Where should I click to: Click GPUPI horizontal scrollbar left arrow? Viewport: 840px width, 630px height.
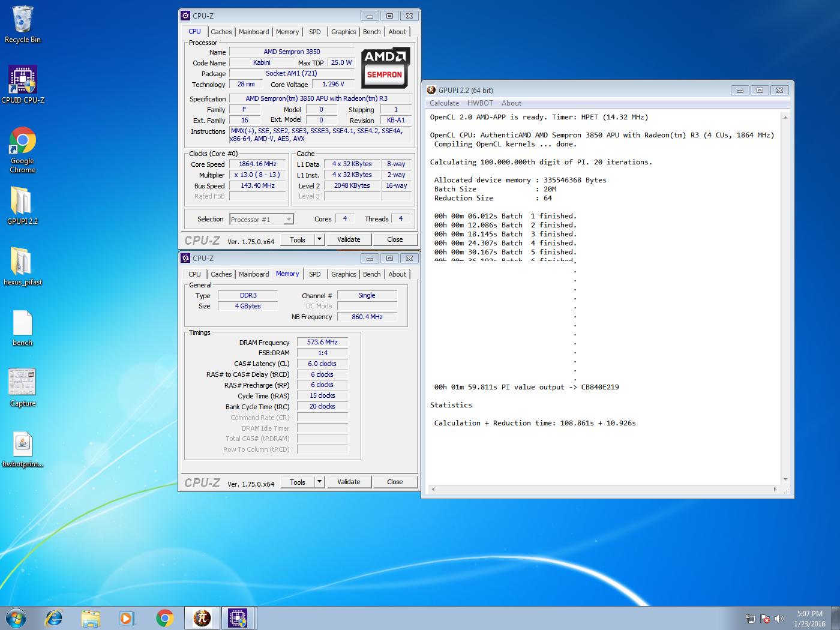click(432, 490)
